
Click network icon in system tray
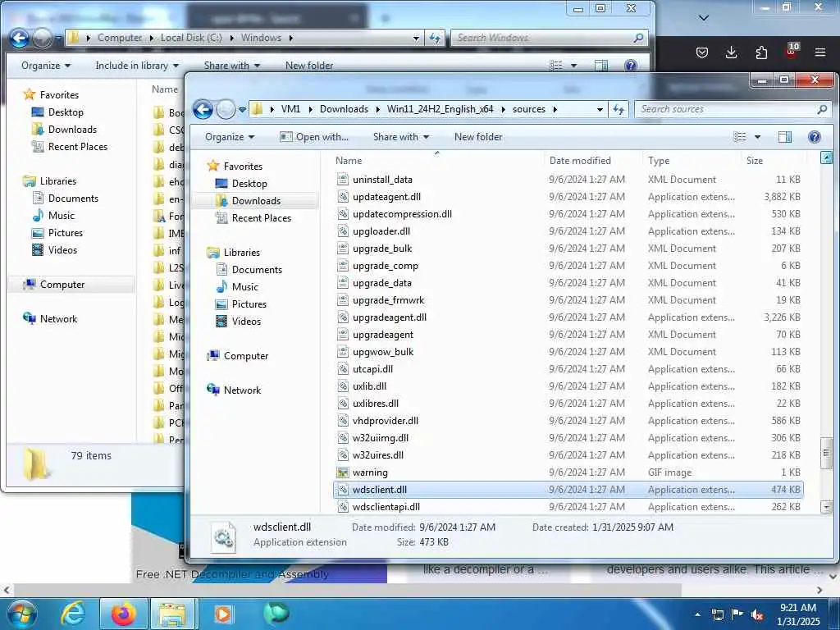click(717, 615)
